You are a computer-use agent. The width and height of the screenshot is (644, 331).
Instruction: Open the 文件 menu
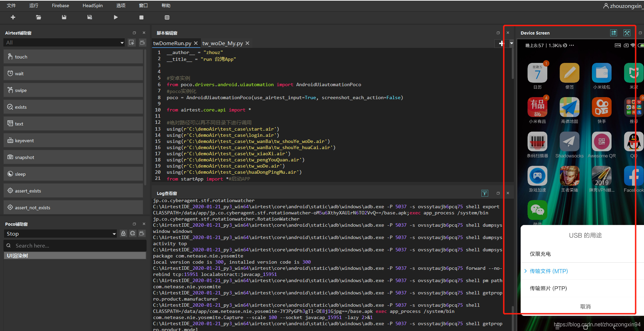[x=11, y=5]
